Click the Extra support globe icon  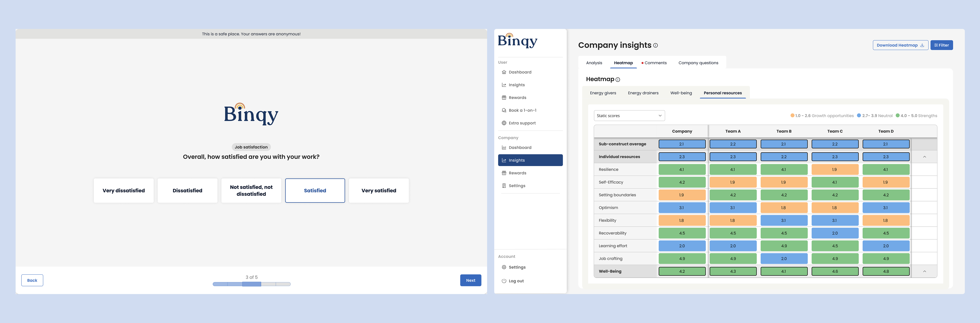504,123
